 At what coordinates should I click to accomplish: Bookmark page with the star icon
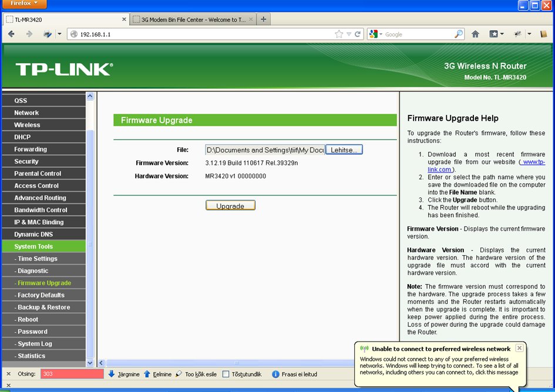(339, 34)
